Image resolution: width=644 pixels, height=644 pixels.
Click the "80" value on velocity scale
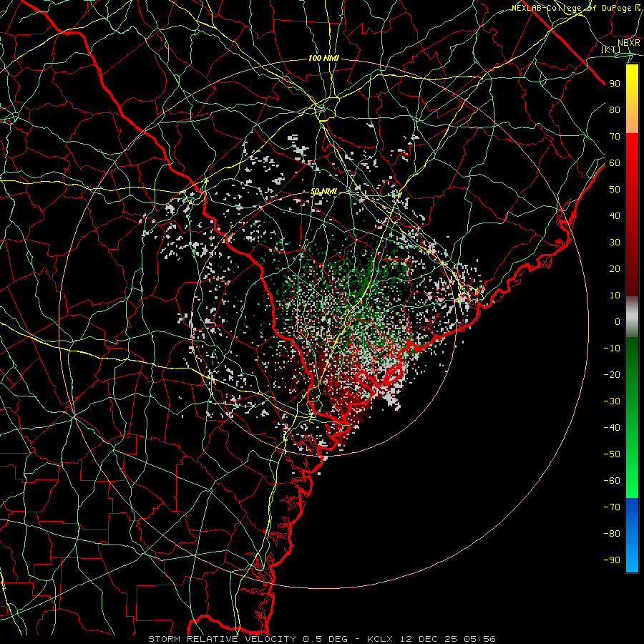(x=615, y=109)
